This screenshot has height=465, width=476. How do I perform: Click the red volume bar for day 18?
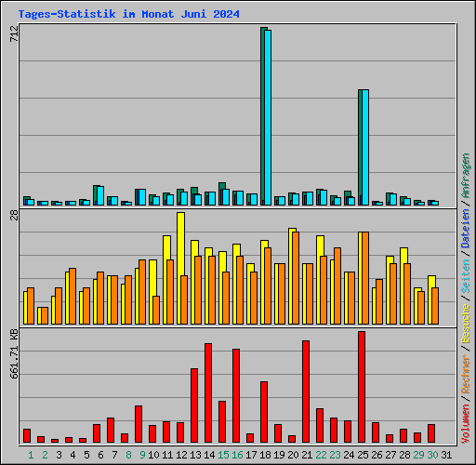click(x=264, y=412)
